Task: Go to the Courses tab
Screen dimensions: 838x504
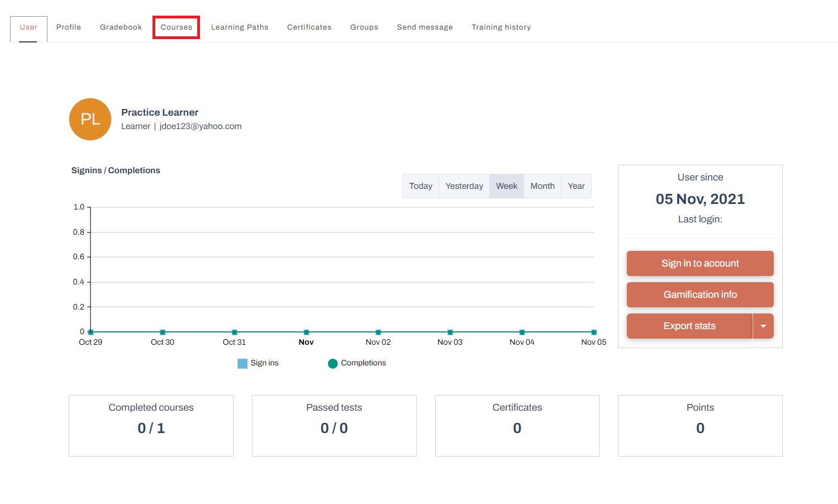Action: click(x=176, y=27)
